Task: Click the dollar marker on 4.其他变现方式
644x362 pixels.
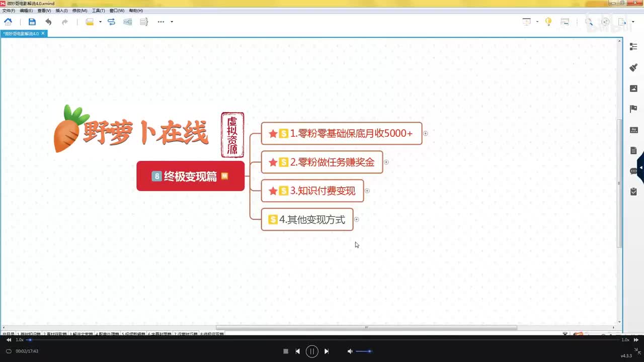Action: (273, 220)
